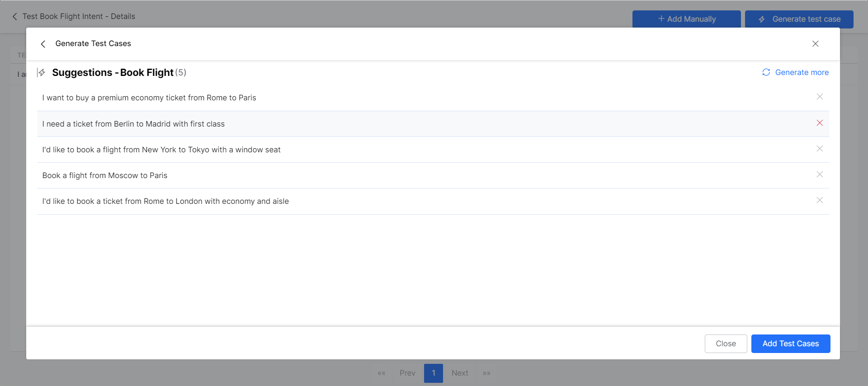Click the Close button in dialog footer
This screenshot has width=868, height=386.
725,344
